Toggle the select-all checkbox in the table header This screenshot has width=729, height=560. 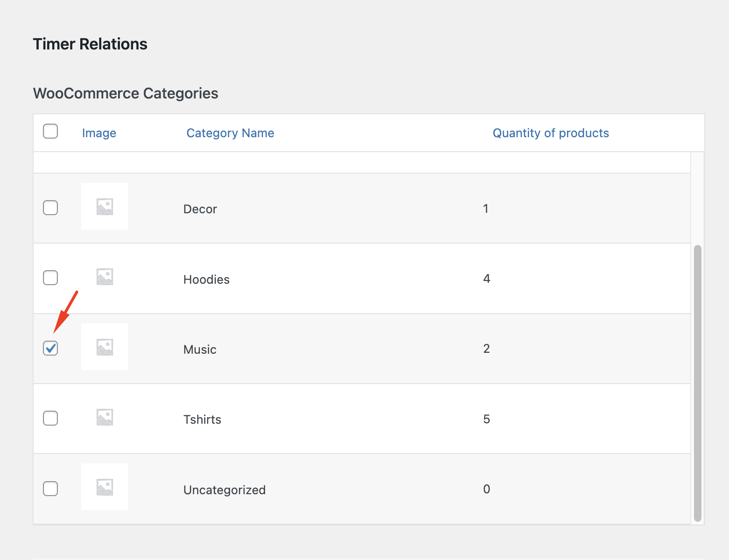pyautogui.click(x=50, y=131)
